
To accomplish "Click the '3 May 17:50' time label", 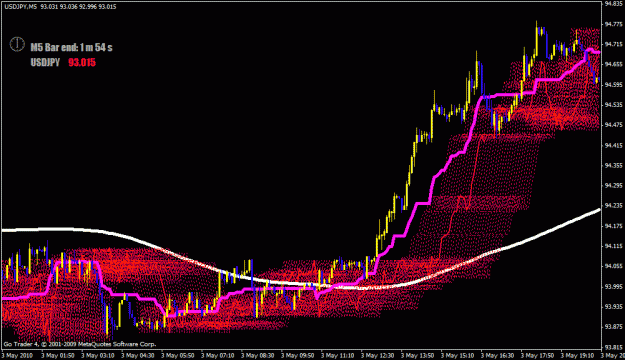I will pos(537,355).
